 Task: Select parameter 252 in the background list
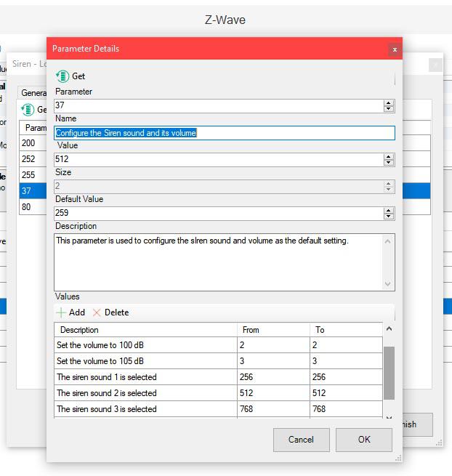(29, 159)
